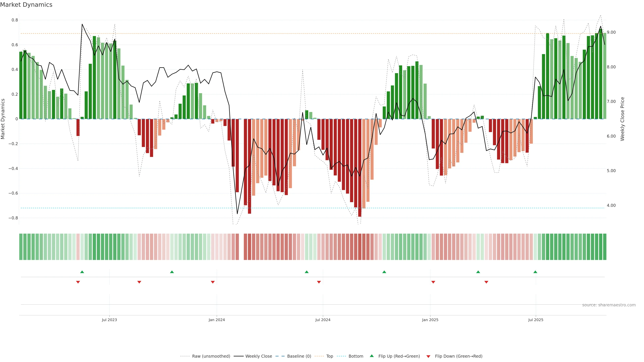Toggle the Bottom legend entry
This screenshot has height=362, width=644.
point(356,356)
